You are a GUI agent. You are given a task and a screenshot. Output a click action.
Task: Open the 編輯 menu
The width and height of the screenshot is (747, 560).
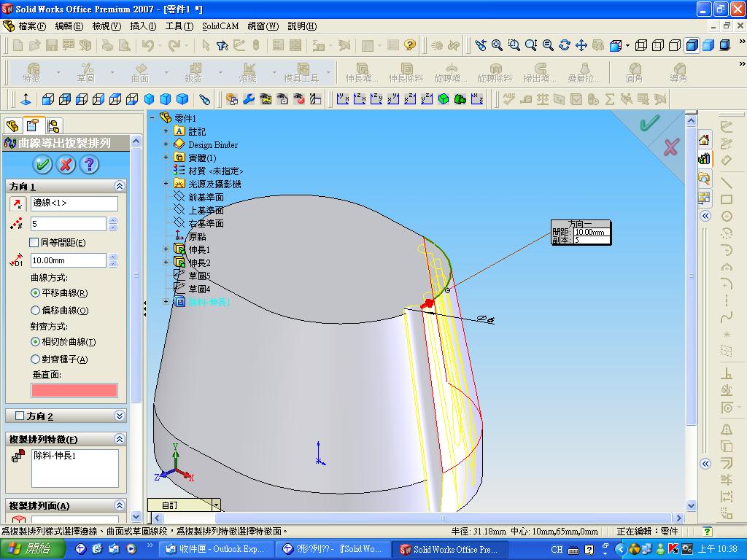pyautogui.click(x=69, y=26)
